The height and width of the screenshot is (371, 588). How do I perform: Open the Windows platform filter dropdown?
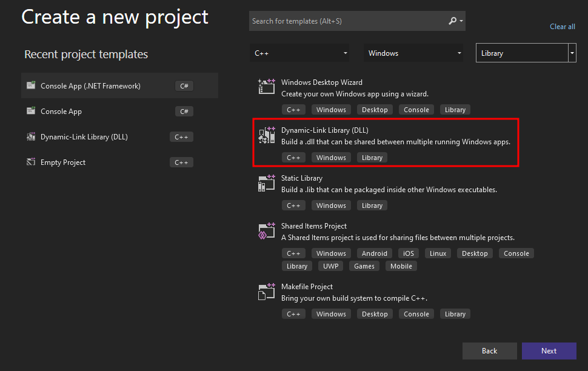point(414,53)
